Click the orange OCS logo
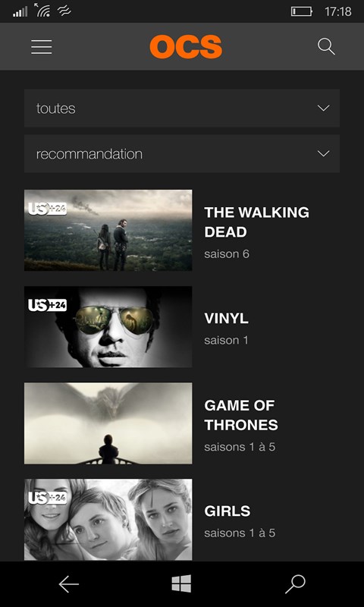 (186, 47)
